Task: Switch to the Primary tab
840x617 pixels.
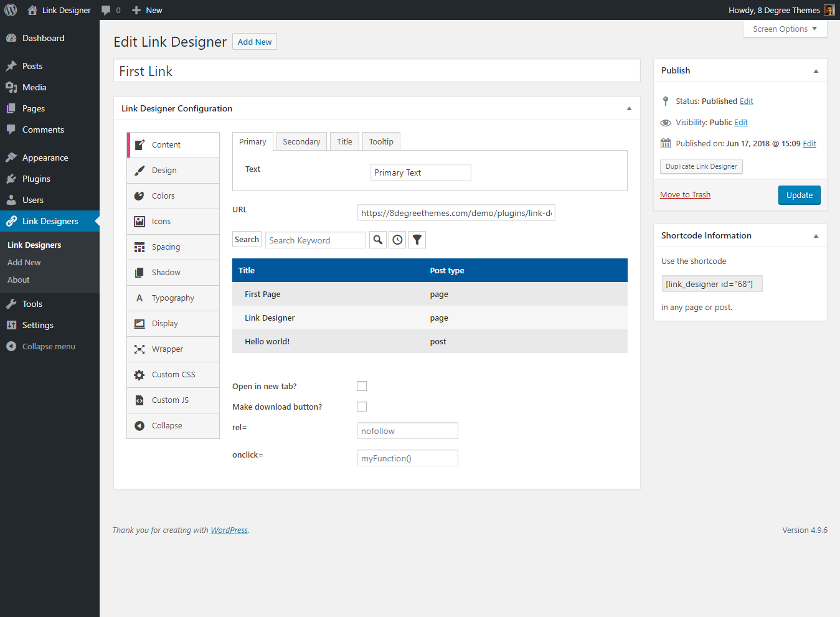Action: 253,141
